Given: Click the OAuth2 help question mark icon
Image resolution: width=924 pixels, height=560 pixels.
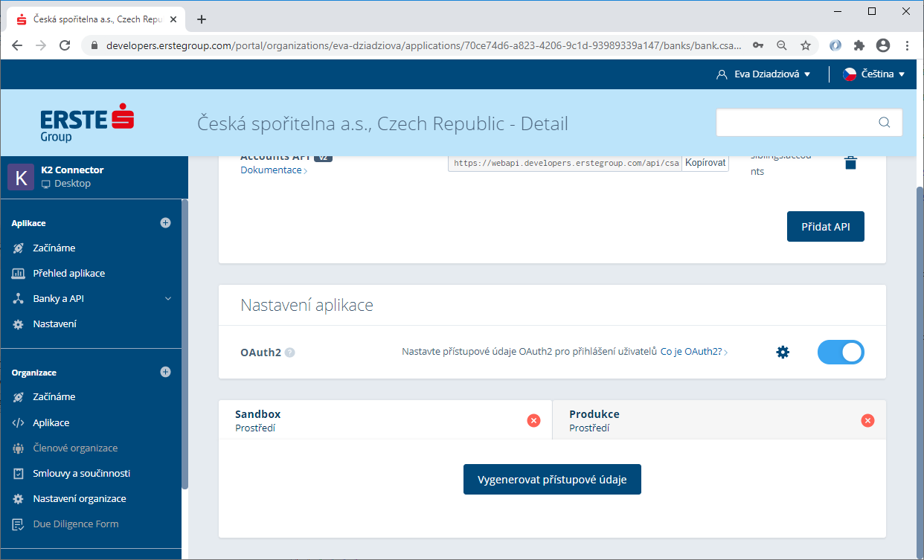Looking at the screenshot, I should [290, 353].
